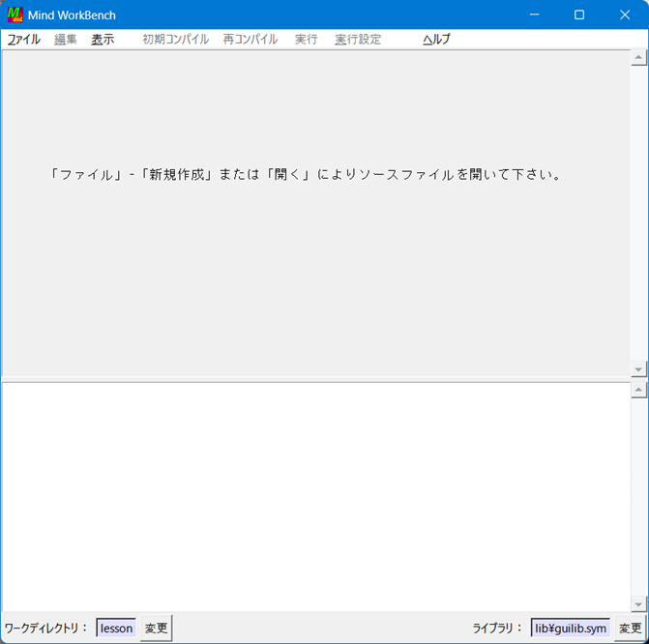Open the 編集 menu
649x644 pixels.
click(x=66, y=40)
